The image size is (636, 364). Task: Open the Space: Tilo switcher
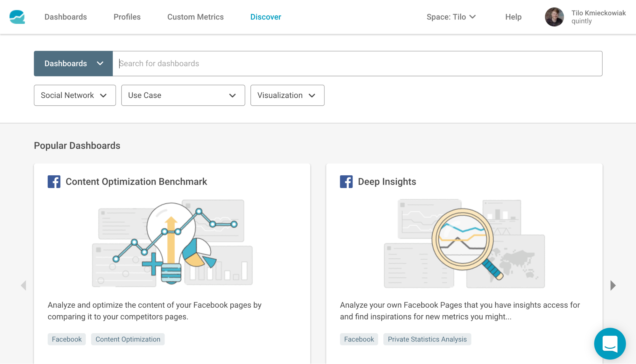click(x=451, y=17)
